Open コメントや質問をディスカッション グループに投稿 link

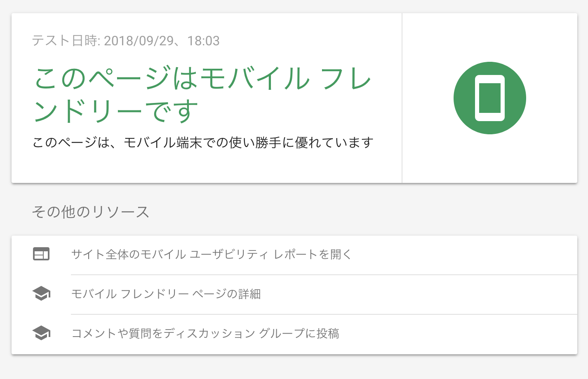tap(205, 333)
